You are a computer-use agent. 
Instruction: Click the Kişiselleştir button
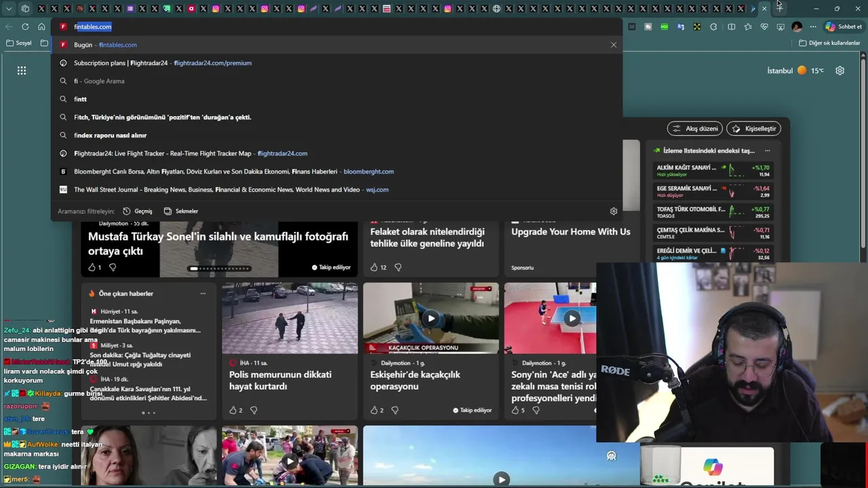pos(753,128)
